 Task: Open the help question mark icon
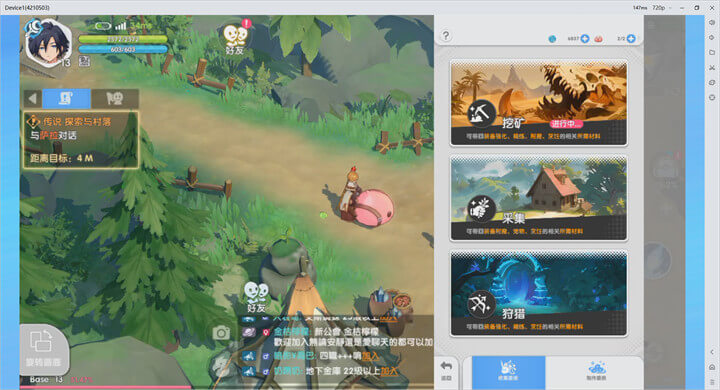point(445,36)
